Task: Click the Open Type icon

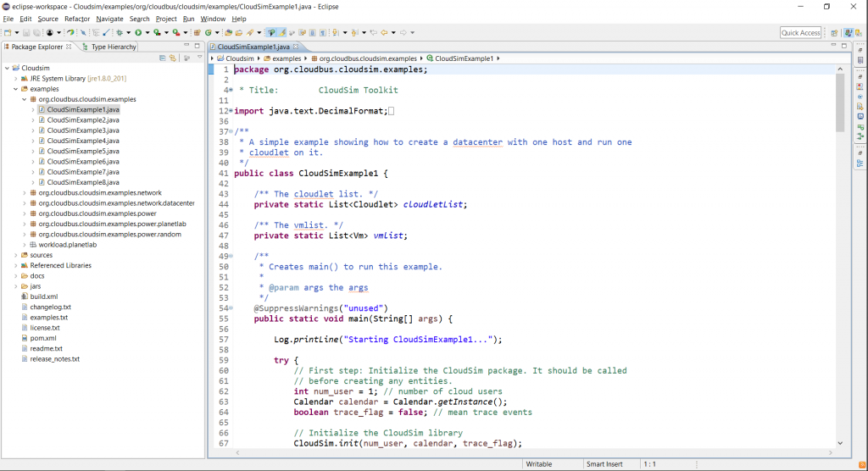Action: click(x=228, y=33)
